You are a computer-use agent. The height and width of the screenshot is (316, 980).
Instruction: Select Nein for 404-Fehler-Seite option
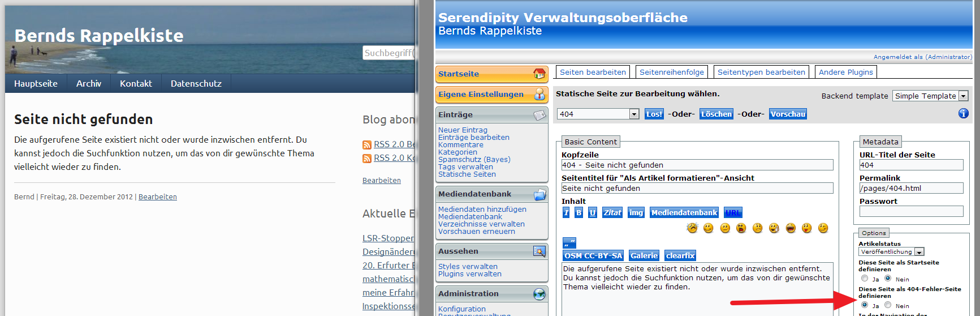point(888,305)
